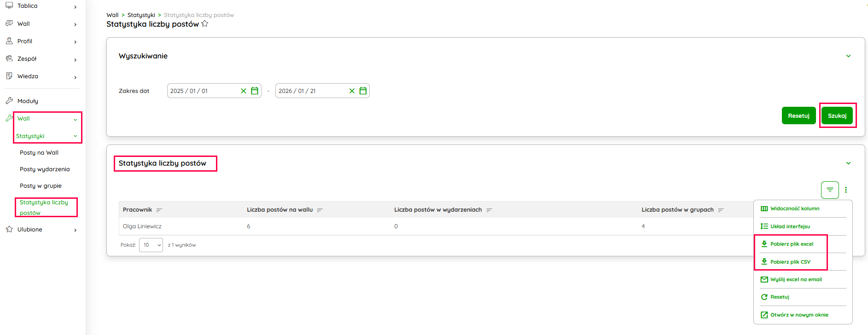Sort by Liczba postów na wallu
Image resolution: width=868 pixels, height=335 pixels.
click(x=320, y=210)
